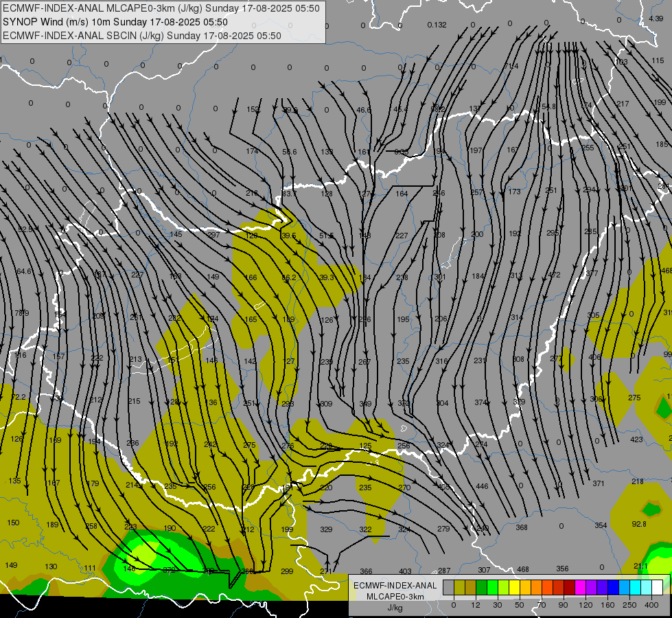672x618 pixels.
Task: Click the dark red swatch in the legend
Action: coord(570,587)
